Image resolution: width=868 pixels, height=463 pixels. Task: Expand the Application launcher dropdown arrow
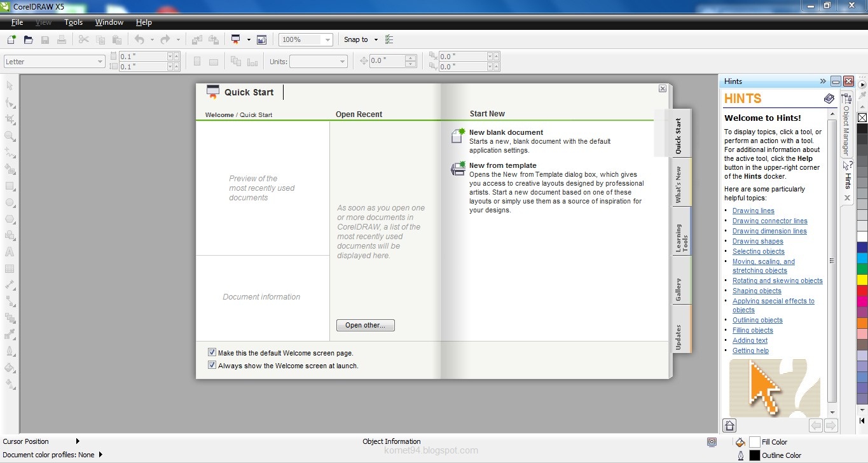click(x=249, y=39)
